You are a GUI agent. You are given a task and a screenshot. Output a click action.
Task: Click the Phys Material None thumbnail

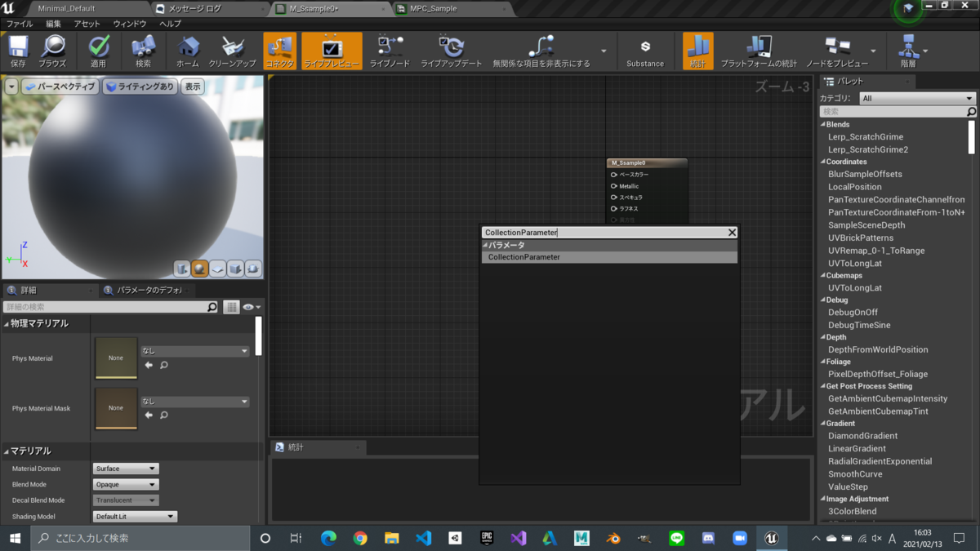point(116,358)
